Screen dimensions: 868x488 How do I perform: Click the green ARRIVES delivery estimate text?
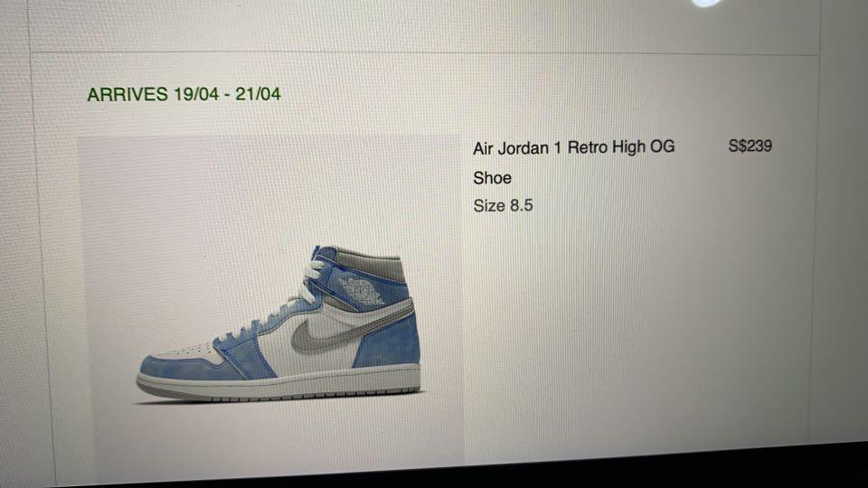(184, 94)
